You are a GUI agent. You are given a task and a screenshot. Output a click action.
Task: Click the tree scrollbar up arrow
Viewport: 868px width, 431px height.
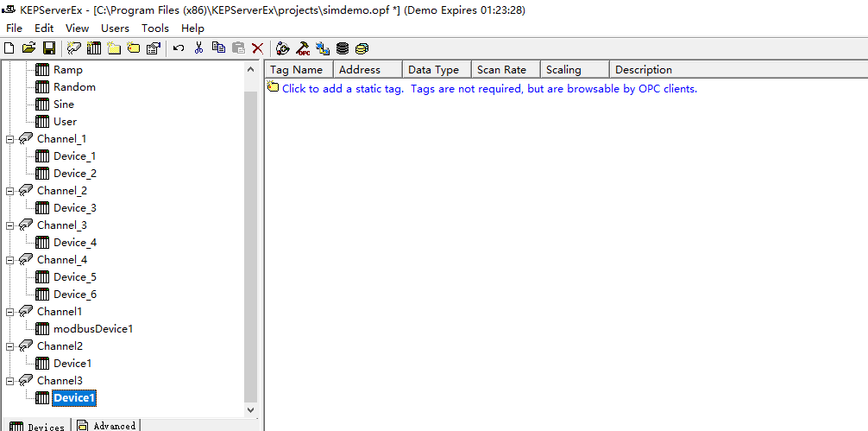250,69
